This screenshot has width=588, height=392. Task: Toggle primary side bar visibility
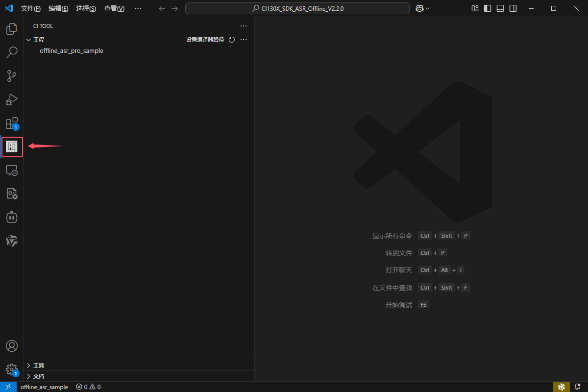(x=488, y=8)
